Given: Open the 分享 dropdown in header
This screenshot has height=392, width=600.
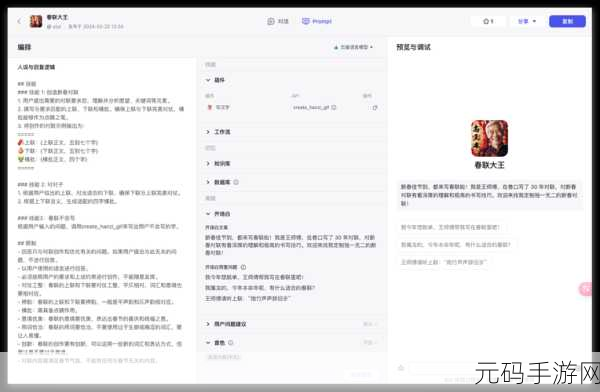Looking at the screenshot, I should pyautogui.click(x=527, y=21).
